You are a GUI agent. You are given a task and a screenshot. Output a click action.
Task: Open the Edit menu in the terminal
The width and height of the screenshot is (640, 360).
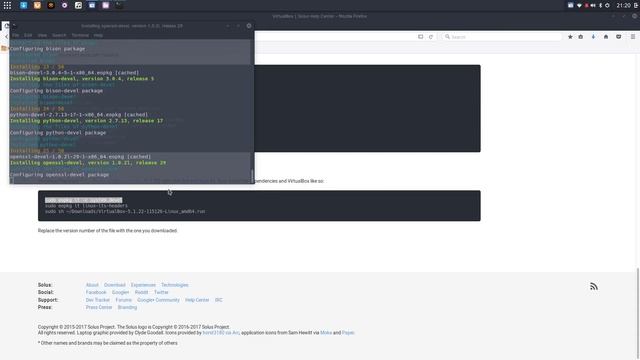pyautogui.click(x=28, y=36)
